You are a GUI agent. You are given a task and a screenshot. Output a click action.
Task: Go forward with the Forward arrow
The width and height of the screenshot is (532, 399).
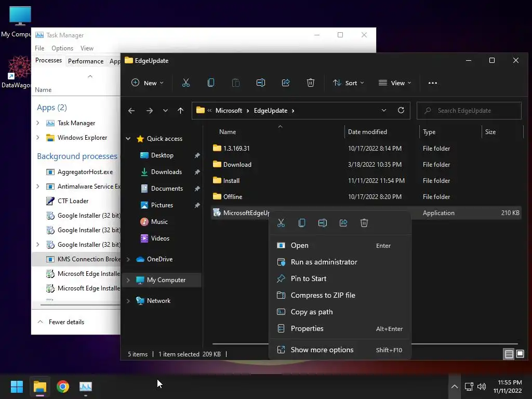point(149,111)
